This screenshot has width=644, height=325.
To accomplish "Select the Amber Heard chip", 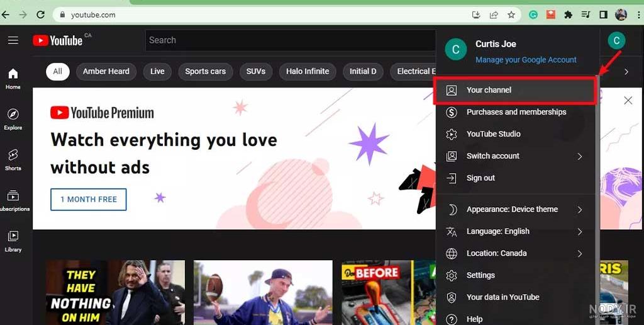I will point(106,72).
